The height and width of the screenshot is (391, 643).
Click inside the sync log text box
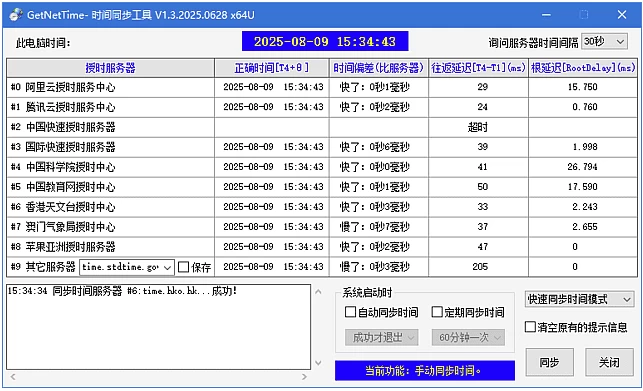pyautogui.click(x=158, y=327)
